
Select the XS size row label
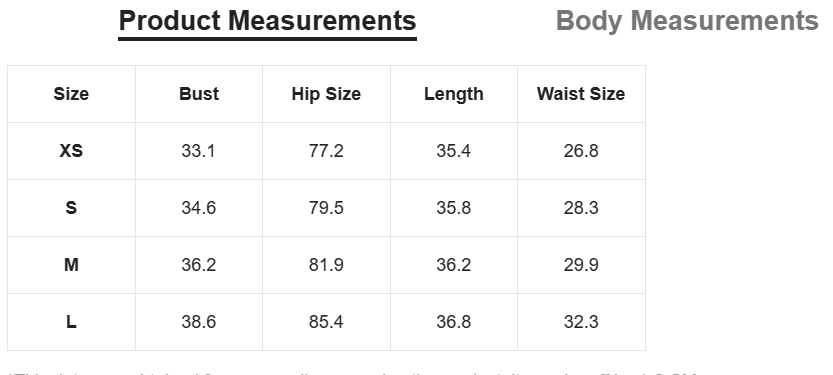71,151
